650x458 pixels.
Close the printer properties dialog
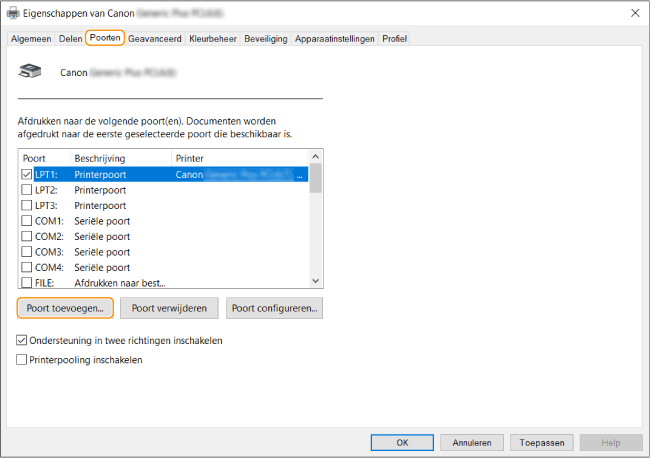tap(634, 12)
